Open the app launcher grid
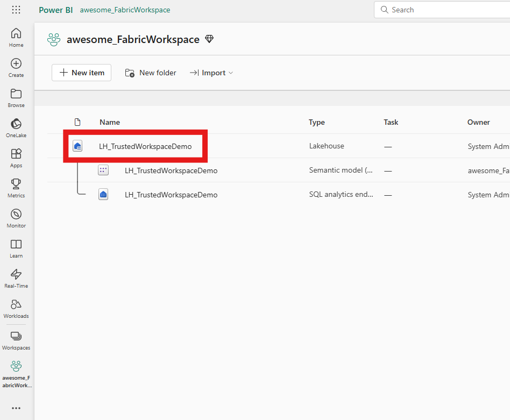This screenshot has height=420, width=510. click(x=16, y=10)
